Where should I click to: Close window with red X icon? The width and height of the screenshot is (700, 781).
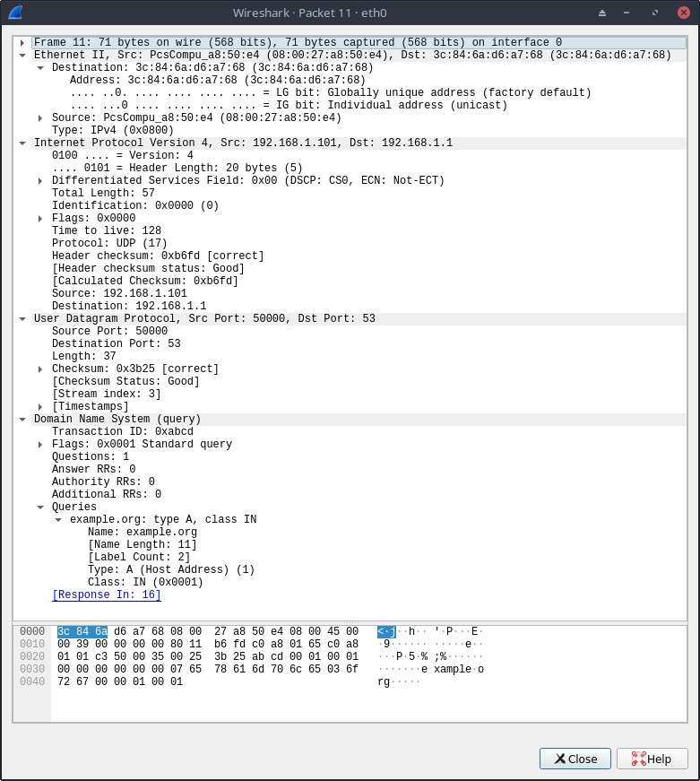click(684, 13)
